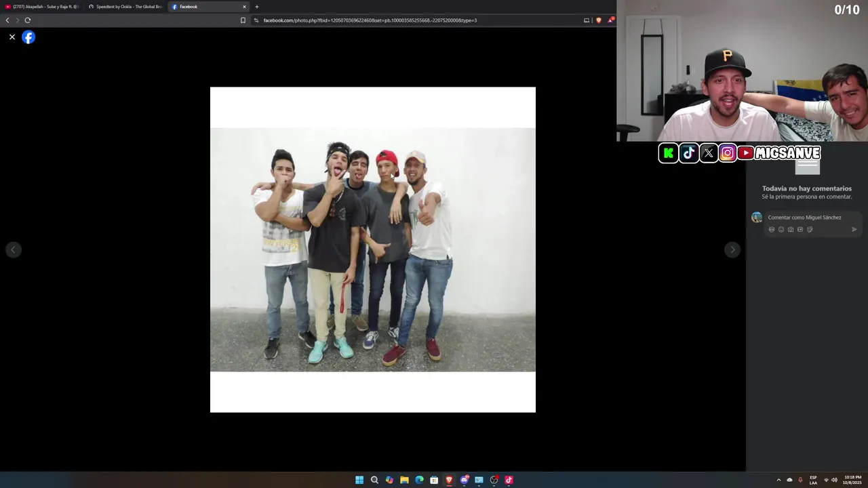Go to the previous photo arrow
This screenshot has height=488, width=868.
13,250
